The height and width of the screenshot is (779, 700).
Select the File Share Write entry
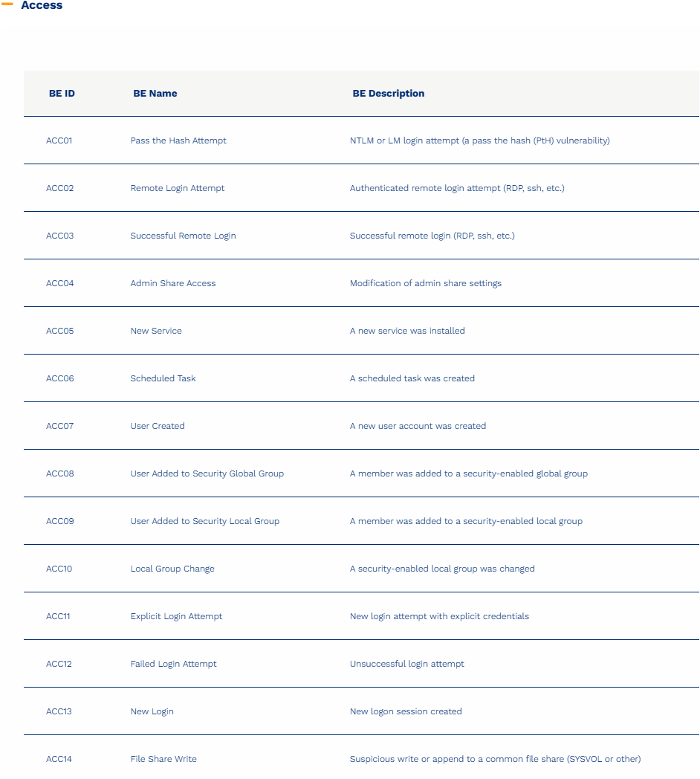163,759
